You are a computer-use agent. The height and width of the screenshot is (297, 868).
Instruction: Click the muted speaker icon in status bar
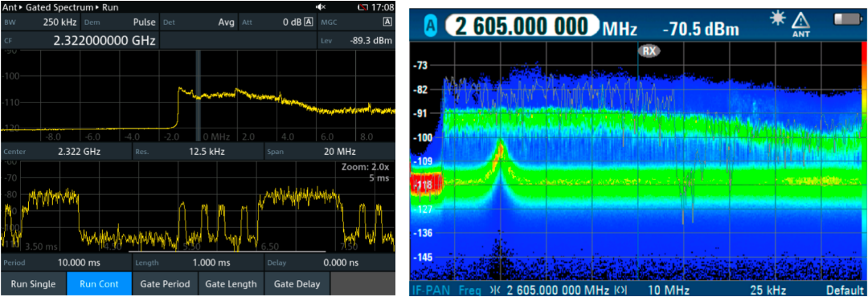(x=321, y=7)
